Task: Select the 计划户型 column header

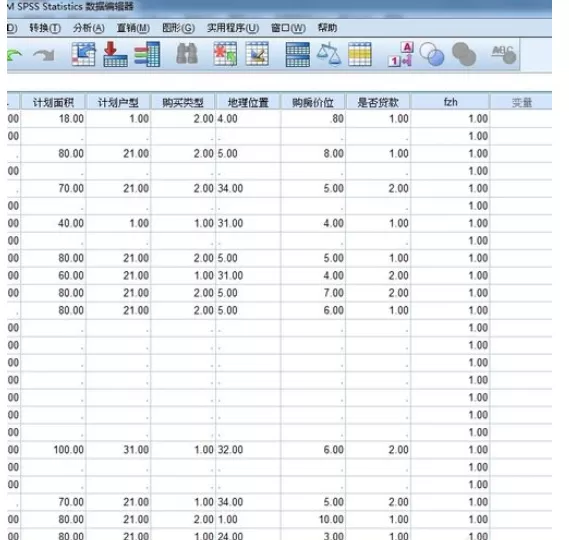Action: tap(118, 102)
